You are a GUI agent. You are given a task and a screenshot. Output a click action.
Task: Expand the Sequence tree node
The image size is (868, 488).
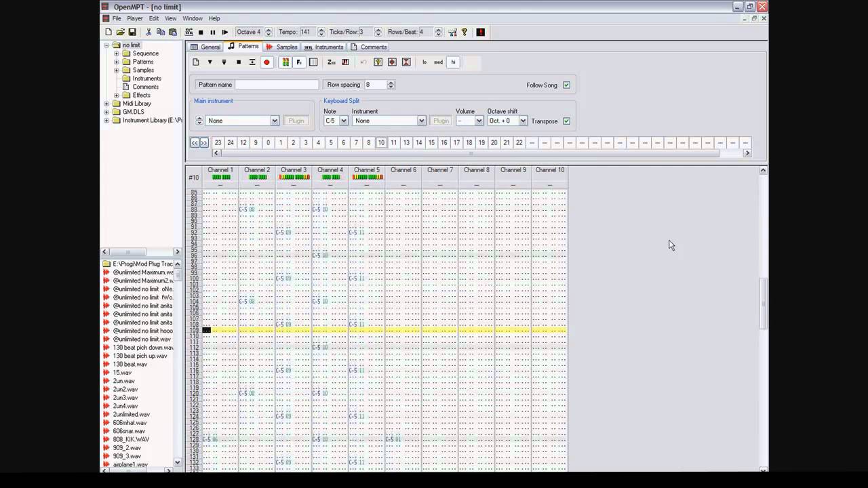coord(116,54)
